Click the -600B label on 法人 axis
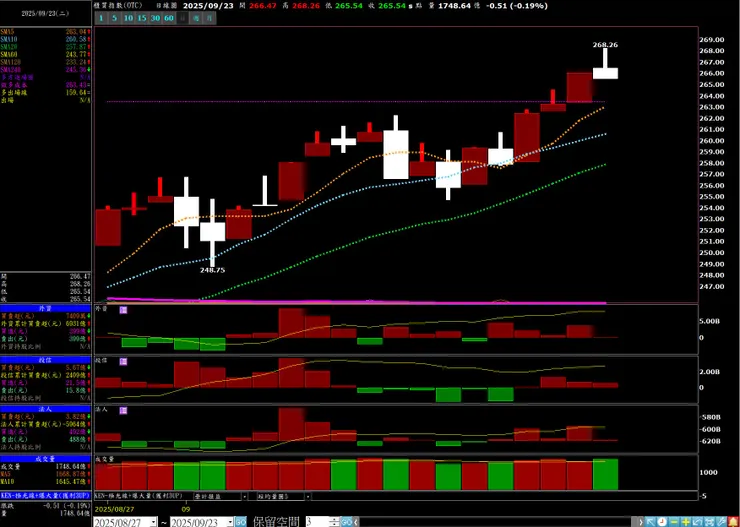Image resolution: width=740 pixels, height=527 pixels. click(x=709, y=429)
